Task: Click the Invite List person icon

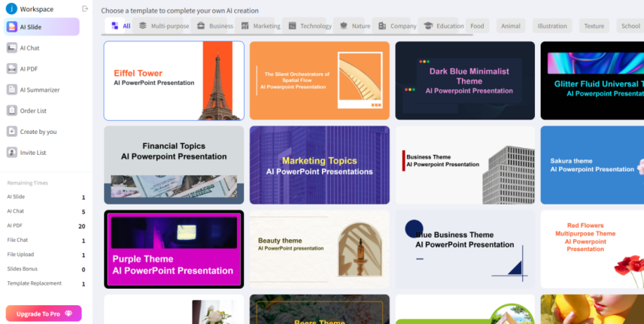Action: point(12,153)
